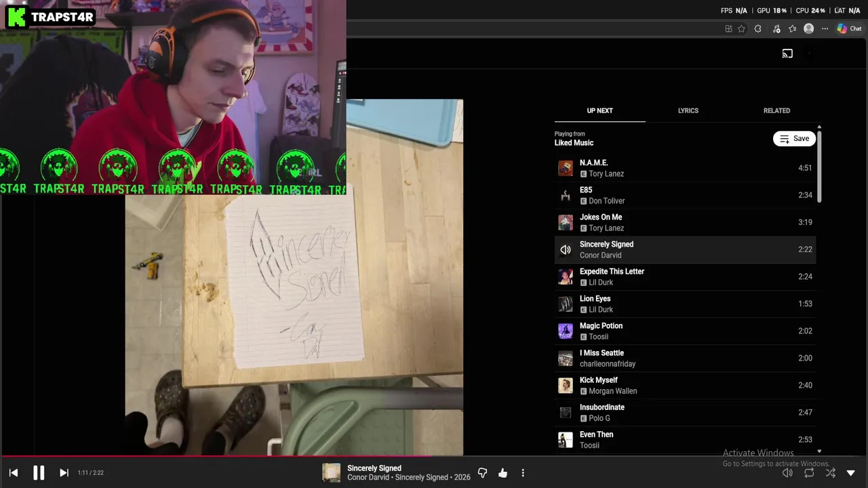
Task: Click the Jokes On Me album thumbnail
Action: [x=566, y=222]
